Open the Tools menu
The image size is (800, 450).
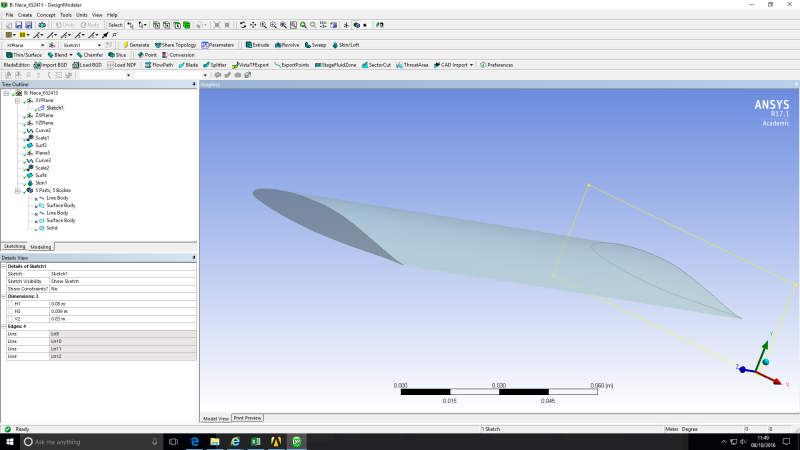(x=66, y=15)
